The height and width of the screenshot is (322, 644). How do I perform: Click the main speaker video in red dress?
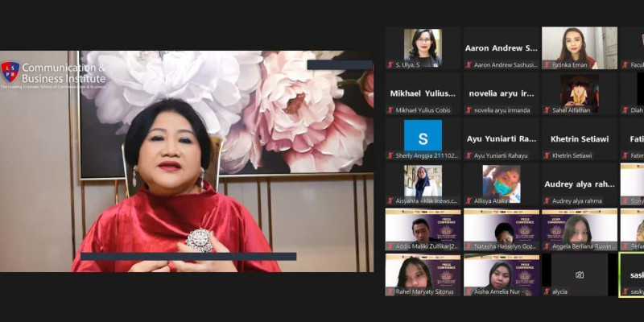pos(187,161)
